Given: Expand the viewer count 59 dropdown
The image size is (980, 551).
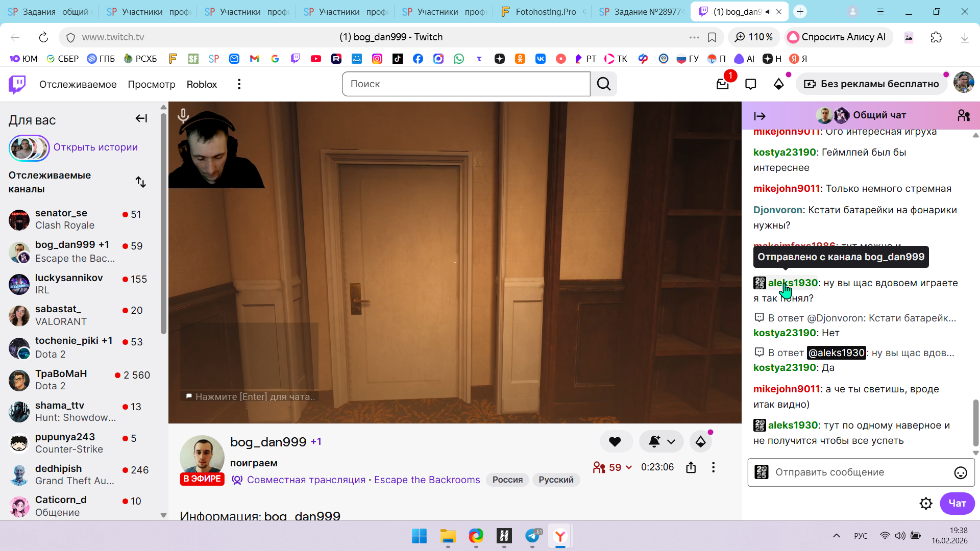Looking at the screenshot, I should pyautogui.click(x=629, y=467).
